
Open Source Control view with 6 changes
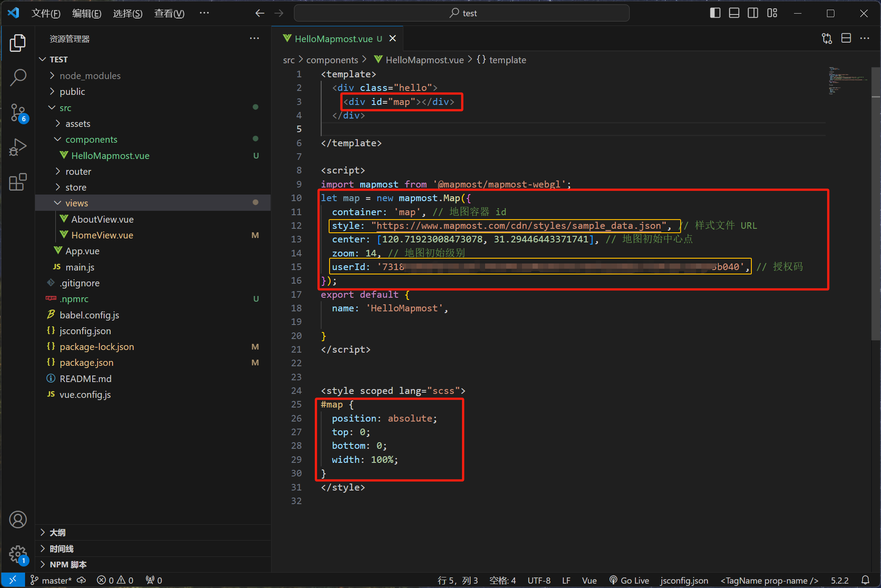18,113
